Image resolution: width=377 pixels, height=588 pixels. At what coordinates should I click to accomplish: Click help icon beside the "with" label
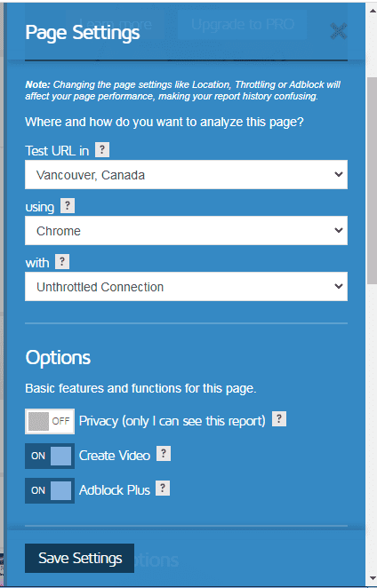point(62,261)
